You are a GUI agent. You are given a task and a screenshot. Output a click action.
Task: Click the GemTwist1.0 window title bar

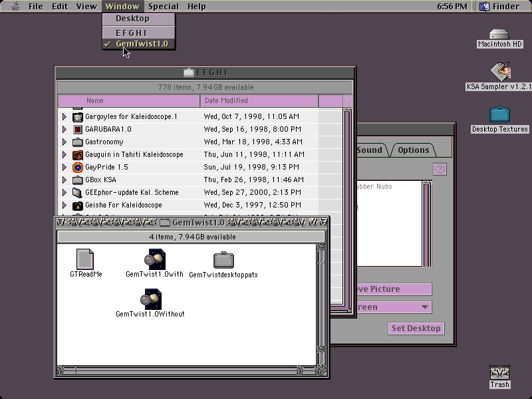point(192,223)
